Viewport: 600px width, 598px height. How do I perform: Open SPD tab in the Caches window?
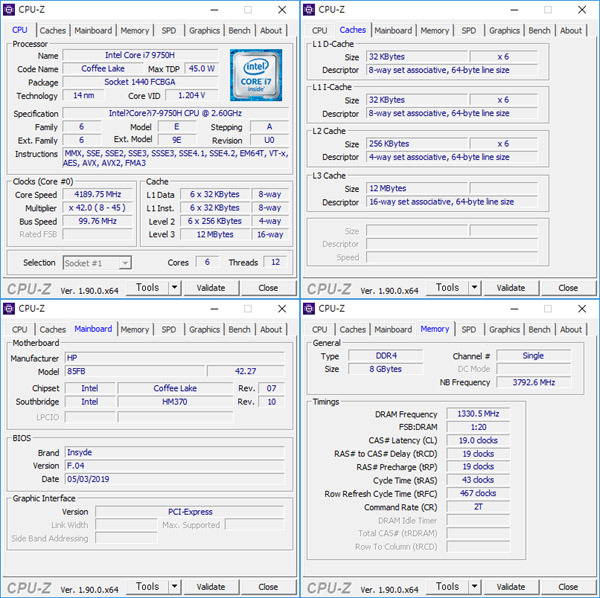(x=468, y=31)
